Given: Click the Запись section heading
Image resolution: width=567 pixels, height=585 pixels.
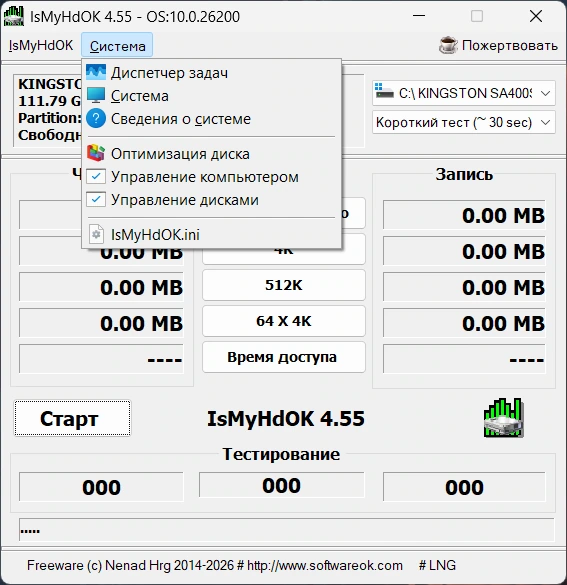Looking at the screenshot, I should (x=464, y=174).
